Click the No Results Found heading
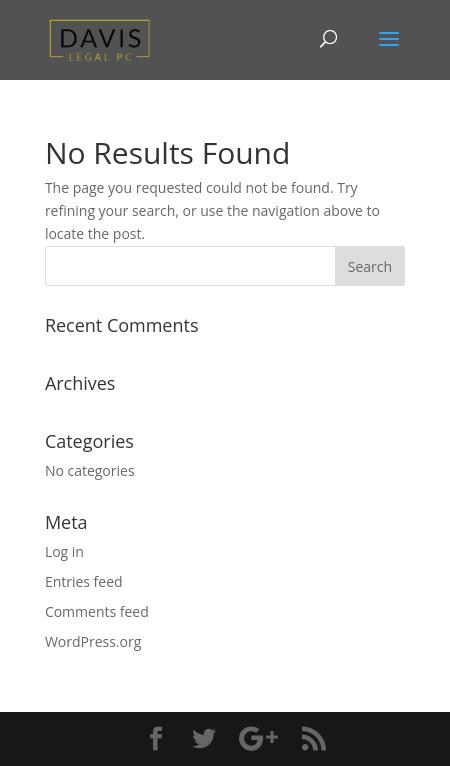 168,153
